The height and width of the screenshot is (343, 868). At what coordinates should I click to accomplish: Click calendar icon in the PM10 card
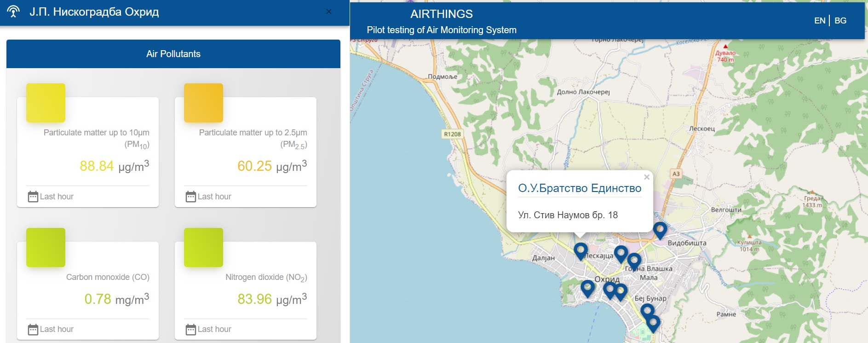(x=33, y=197)
